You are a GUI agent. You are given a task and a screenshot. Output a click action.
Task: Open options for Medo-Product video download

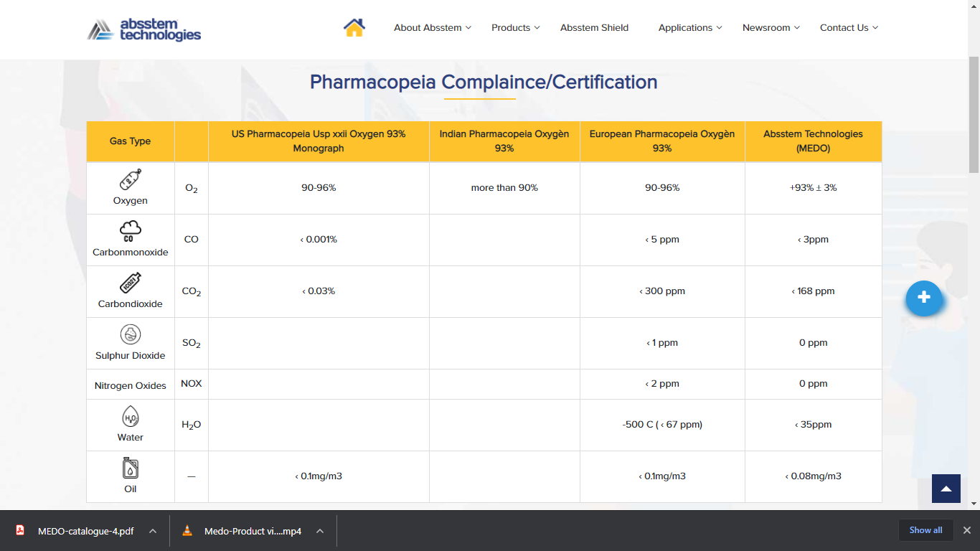click(x=320, y=531)
